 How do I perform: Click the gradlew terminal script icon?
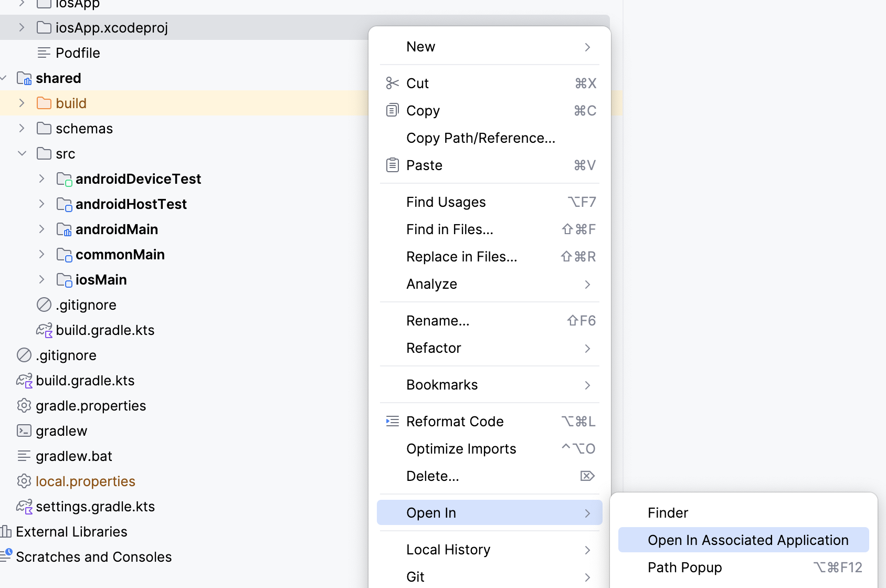click(24, 431)
